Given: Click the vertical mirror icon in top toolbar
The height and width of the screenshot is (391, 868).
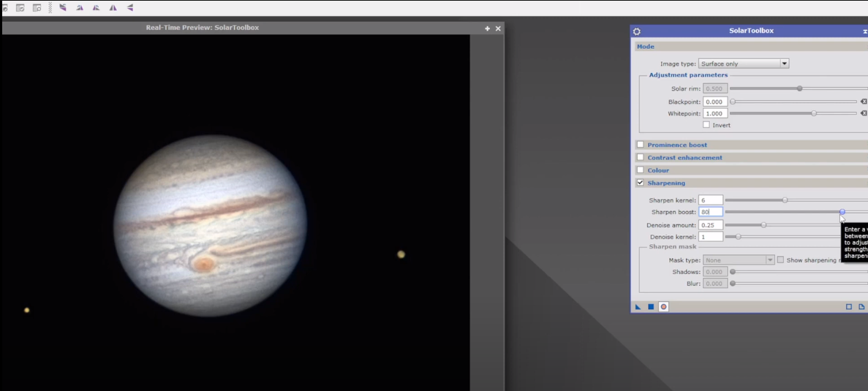Looking at the screenshot, I should 130,8.
